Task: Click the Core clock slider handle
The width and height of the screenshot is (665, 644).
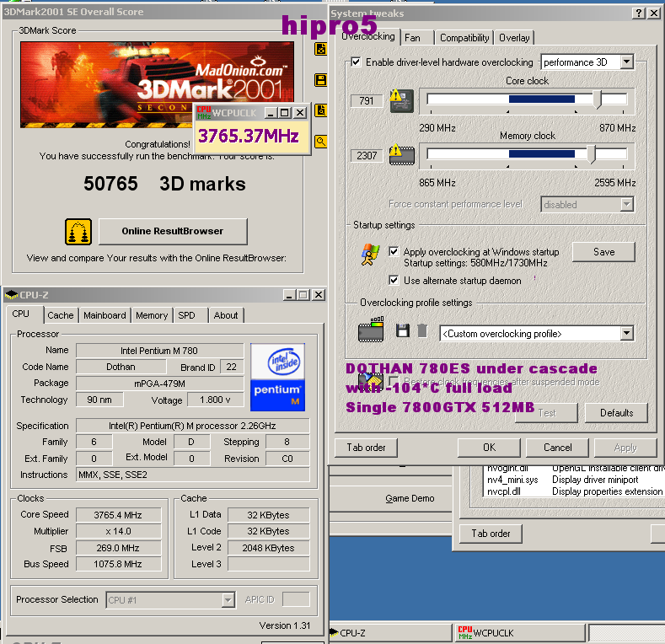Action: pos(598,100)
